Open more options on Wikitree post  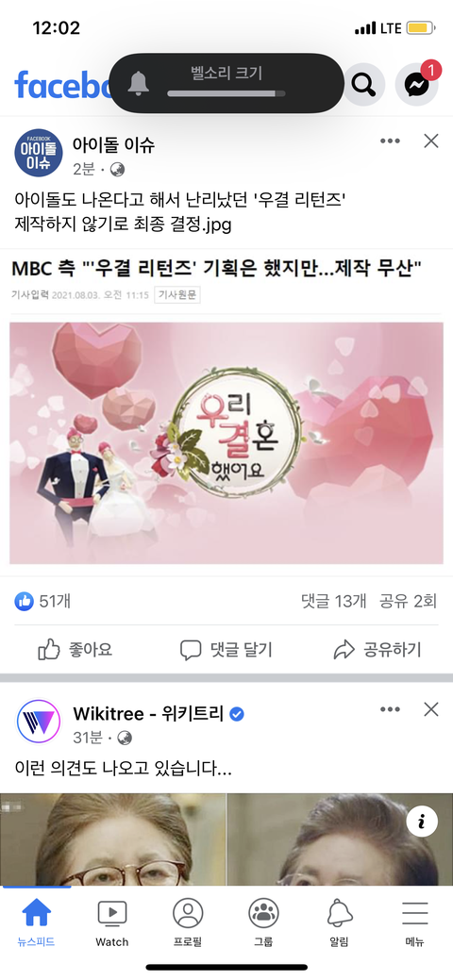[x=390, y=709]
